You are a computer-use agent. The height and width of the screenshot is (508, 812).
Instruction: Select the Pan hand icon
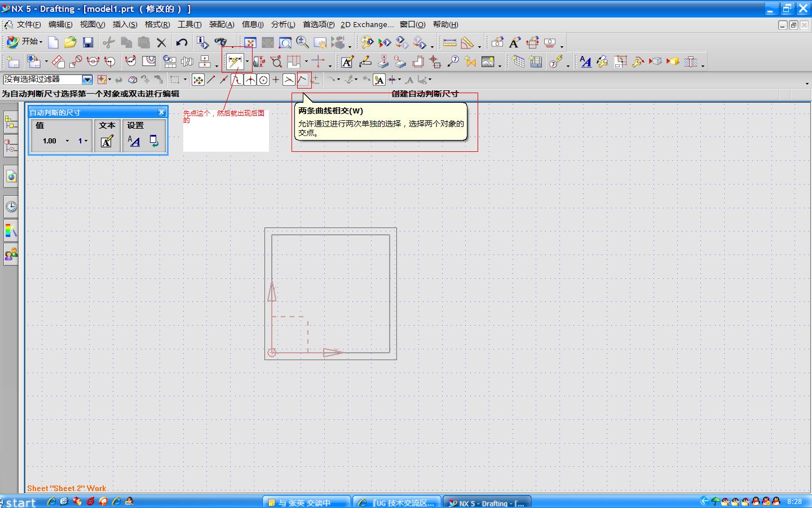point(320,42)
